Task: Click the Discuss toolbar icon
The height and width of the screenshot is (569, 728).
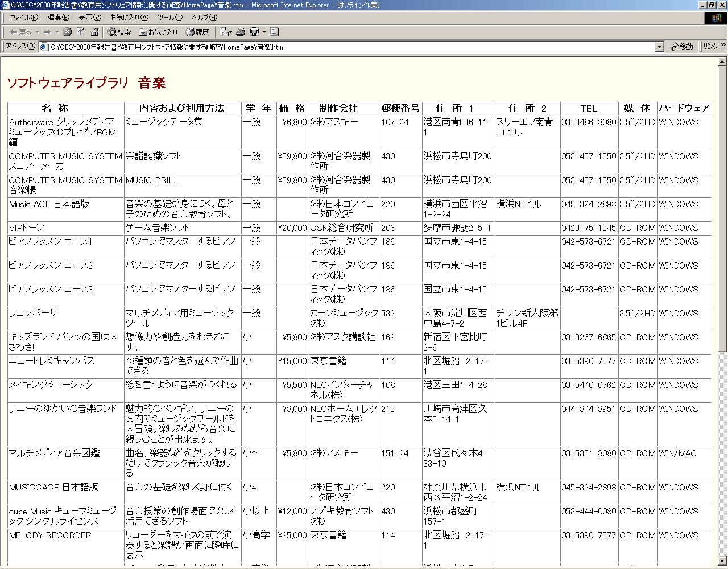Action: 274,32
